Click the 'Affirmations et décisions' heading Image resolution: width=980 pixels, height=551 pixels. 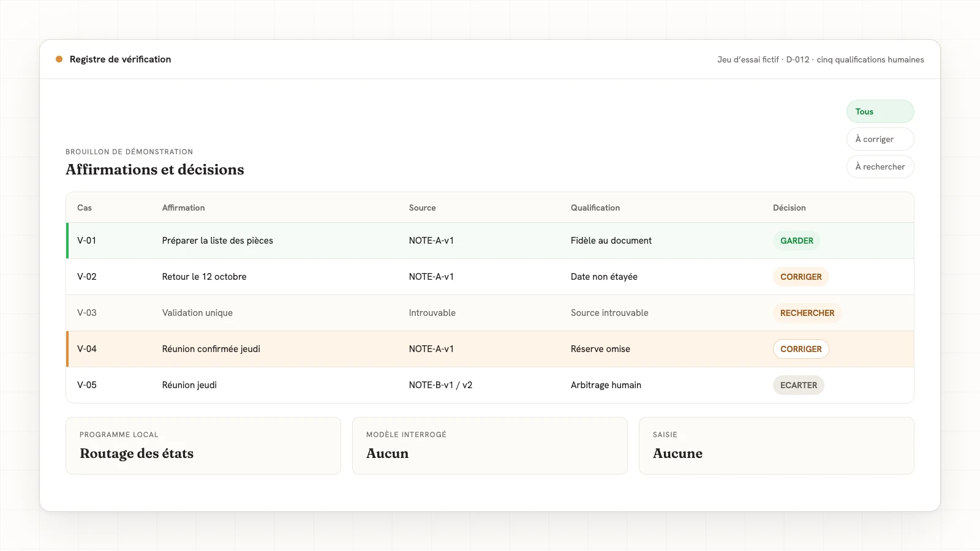[x=155, y=170]
